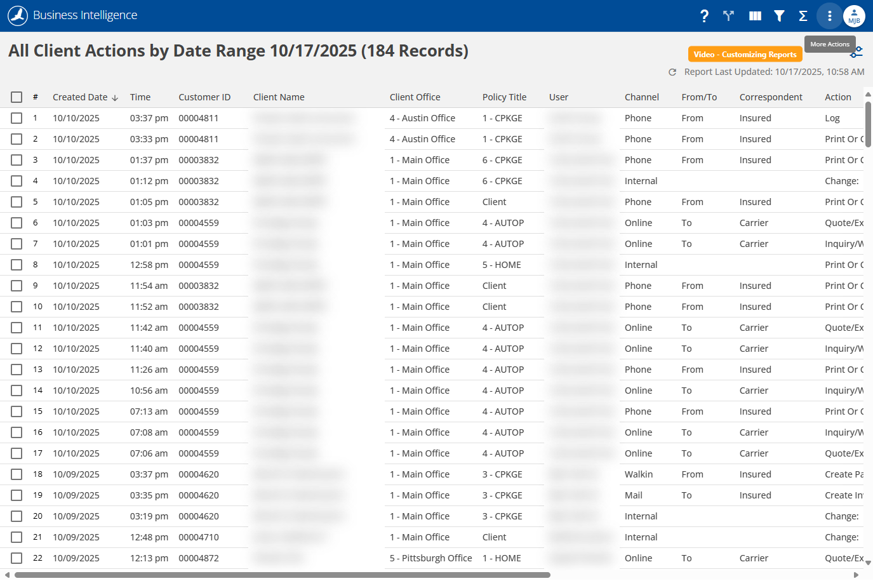Click the horizontal scrollbar right arrow
873x588 pixels.
(x=856, y=575)
